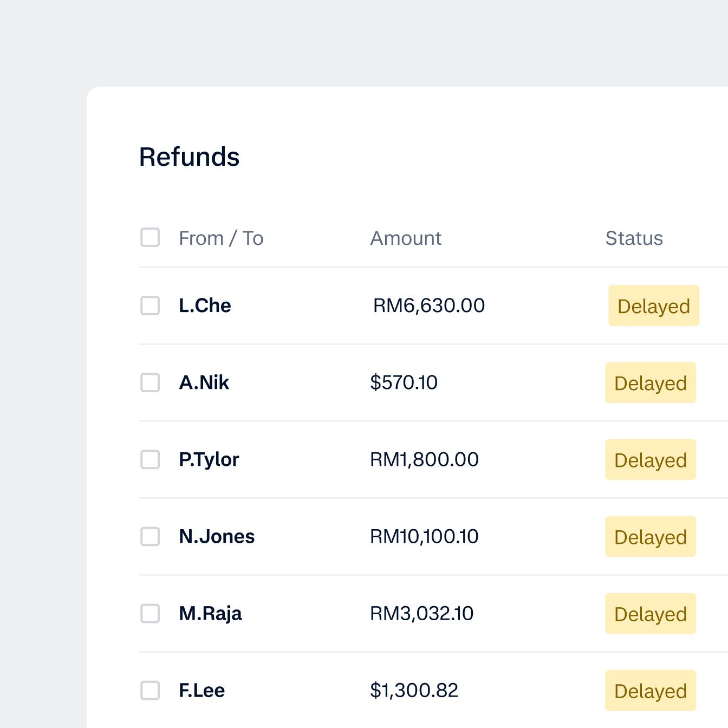Viewport: 728px width, 728px height.
Task: Open refund details for N.Jones
Action: (217, 536)
